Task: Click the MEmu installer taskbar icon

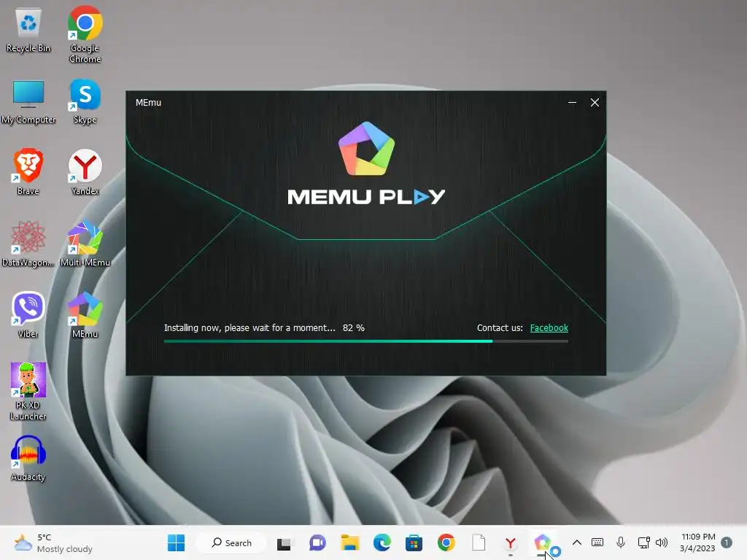Action: (x=543, y=542)
